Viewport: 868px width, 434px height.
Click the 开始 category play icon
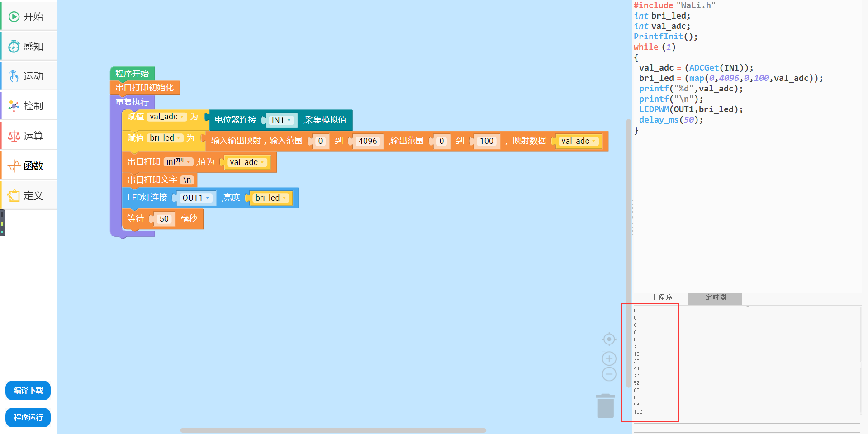click(x=14, y=17)
